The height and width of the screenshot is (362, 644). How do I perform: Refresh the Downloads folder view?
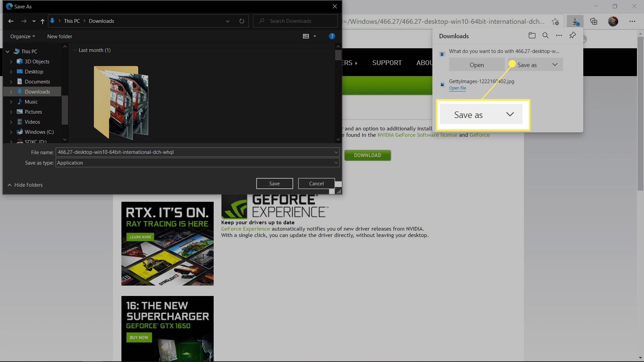coord(241,21)
